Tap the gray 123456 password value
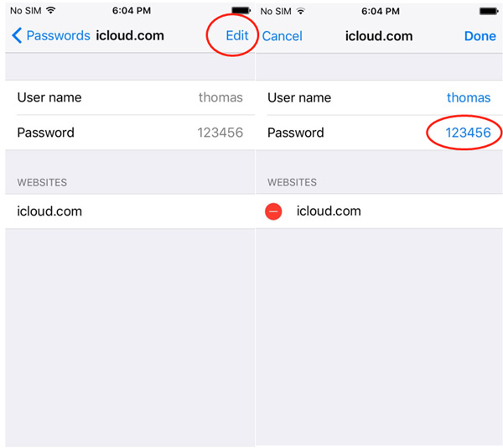This screenshot has height=448, width=503. [x=220, y=133]
